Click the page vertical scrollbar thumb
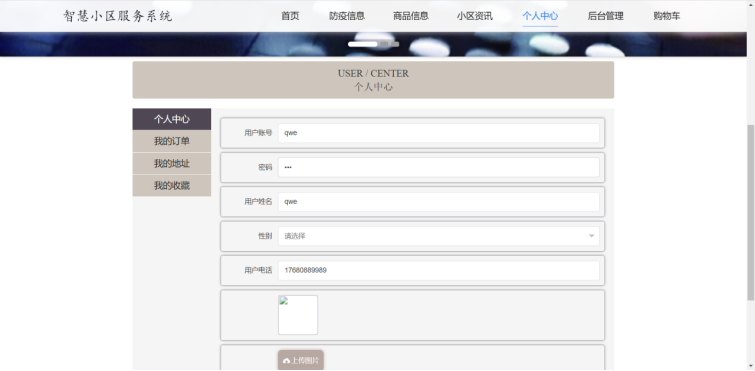Viewport: 755px width, 371px height. (x=750, y=213)
